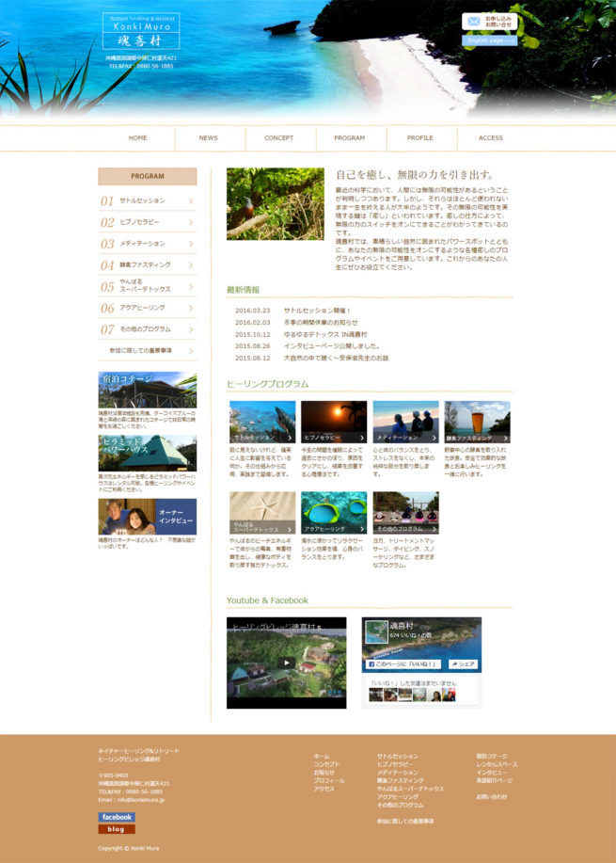Click the Konki Mura logo
Viewport: 616px width, 863px height.
pyautogui.click(x=140, y=31)
